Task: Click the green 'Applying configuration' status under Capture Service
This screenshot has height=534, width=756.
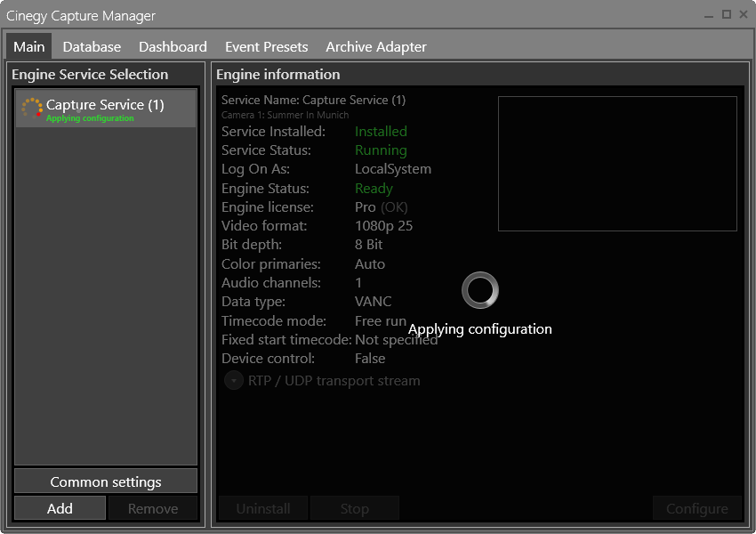Action: pyautogui.click(x=90, y=118)
